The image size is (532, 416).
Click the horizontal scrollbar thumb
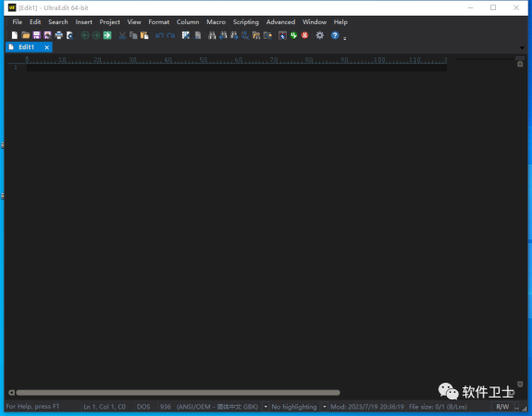coord(179,393)
